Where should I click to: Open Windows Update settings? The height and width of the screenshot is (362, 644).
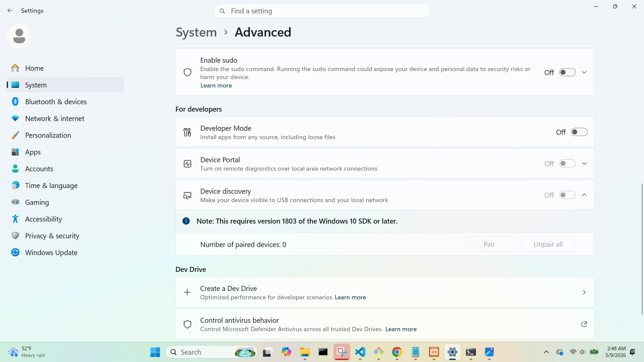65,252
